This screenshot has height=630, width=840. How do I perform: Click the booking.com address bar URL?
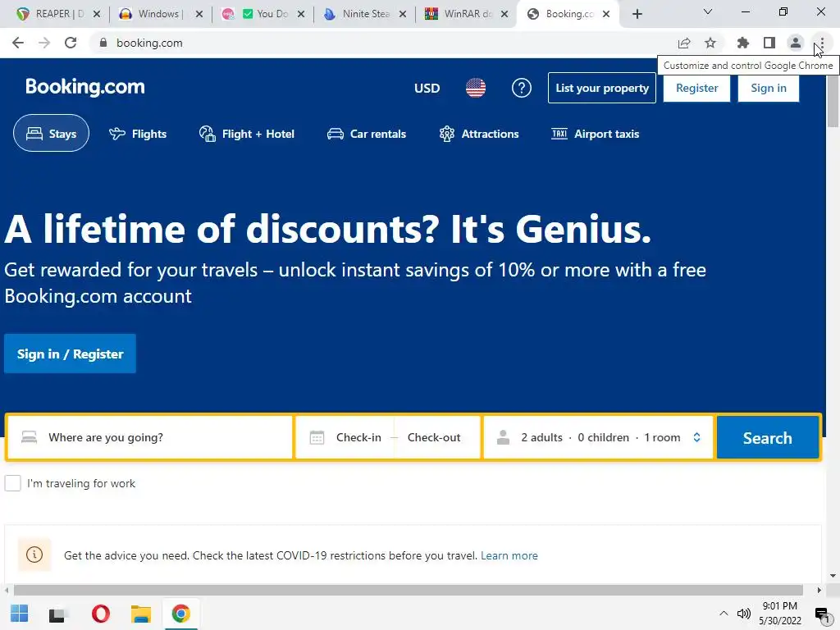[149, 43]
